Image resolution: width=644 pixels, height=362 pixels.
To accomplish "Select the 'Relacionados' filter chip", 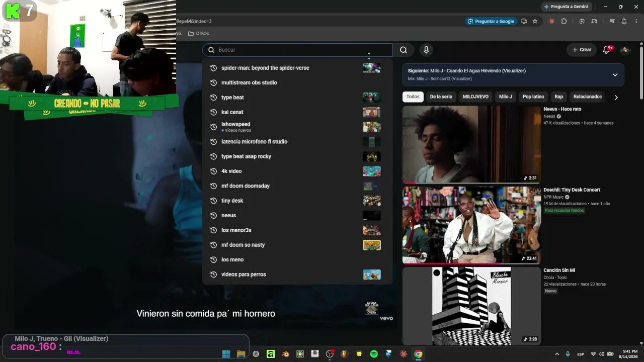I will pos(588,97).
